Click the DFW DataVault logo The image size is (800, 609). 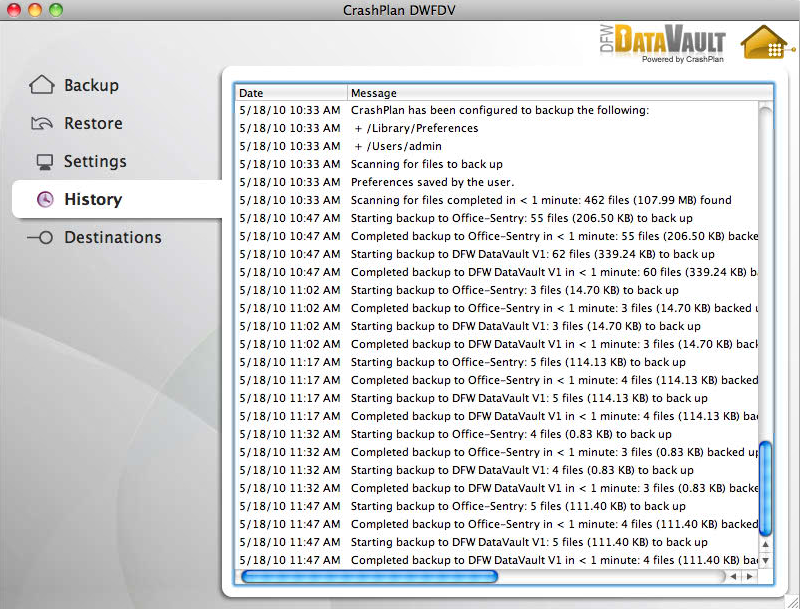click(662, 43)
